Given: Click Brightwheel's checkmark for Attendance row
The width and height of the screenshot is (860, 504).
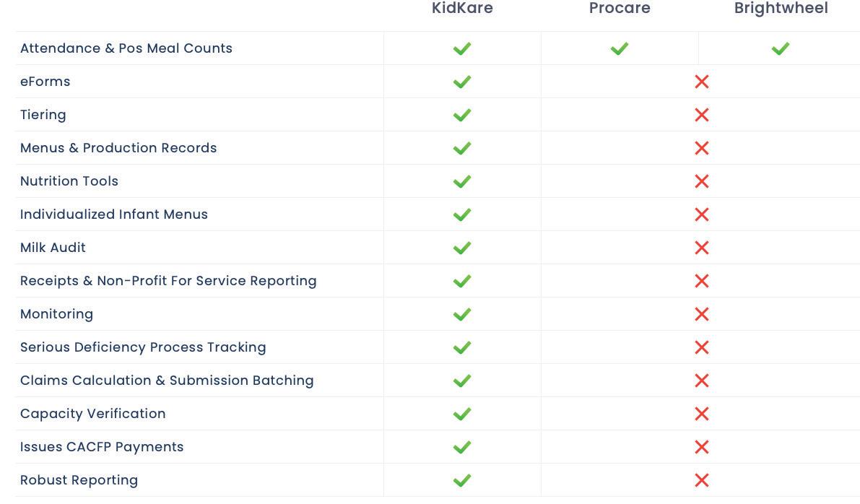Looking at the screenshot, I should tap(780, 48).
